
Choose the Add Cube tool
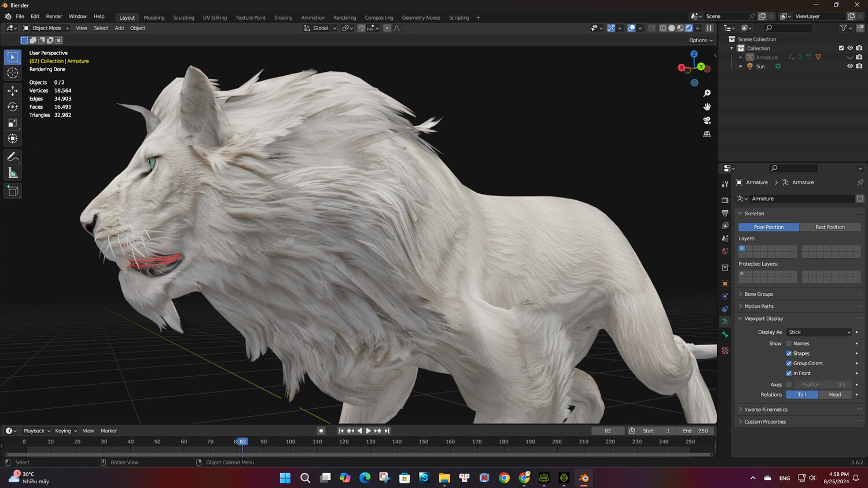pyautogui.click(x=13, y=191)
